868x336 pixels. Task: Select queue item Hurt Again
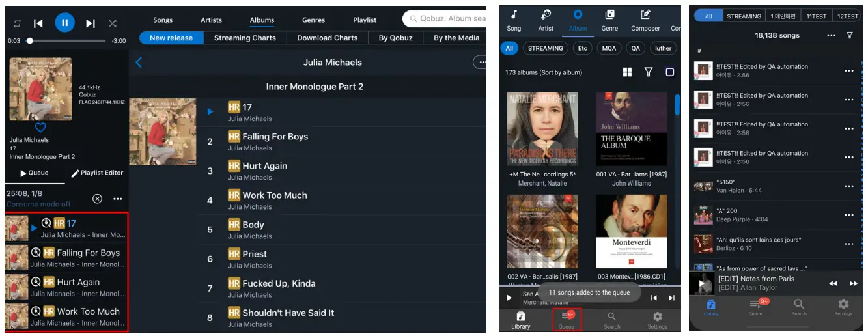coord(66,287)
